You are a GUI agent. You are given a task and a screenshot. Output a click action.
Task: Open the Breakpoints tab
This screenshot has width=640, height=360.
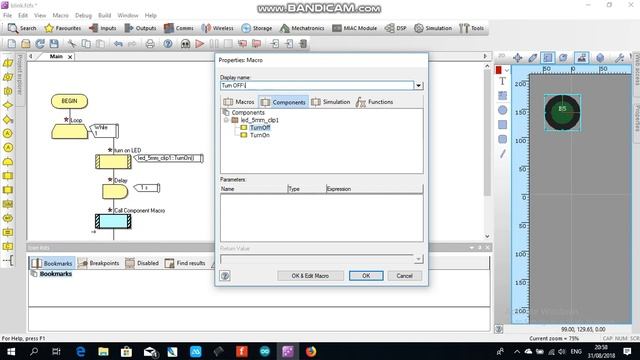pos(99,263)
